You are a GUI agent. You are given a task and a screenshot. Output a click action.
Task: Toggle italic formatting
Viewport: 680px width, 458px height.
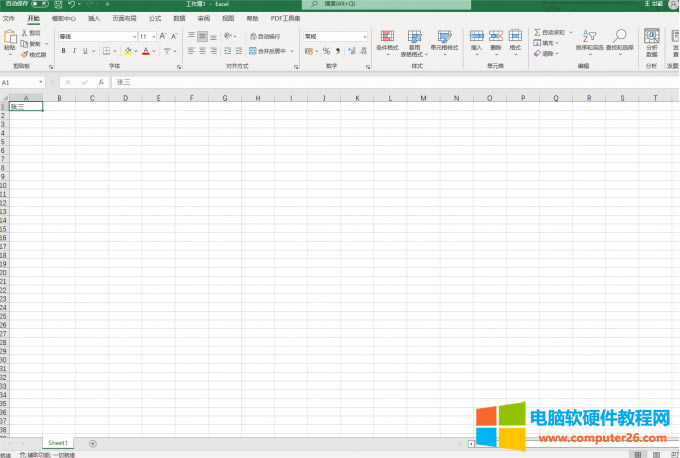pyautogui.click(x=74, y=51)
